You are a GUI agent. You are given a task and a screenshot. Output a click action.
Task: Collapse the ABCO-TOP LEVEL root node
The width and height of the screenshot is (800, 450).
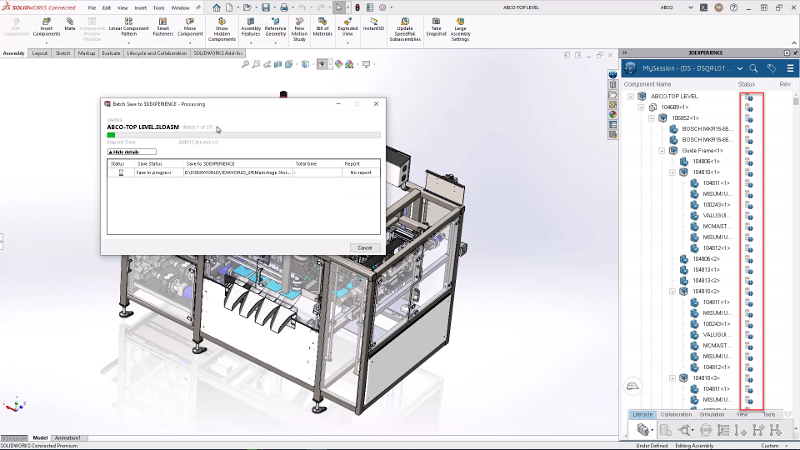click(x=630, y=96)
